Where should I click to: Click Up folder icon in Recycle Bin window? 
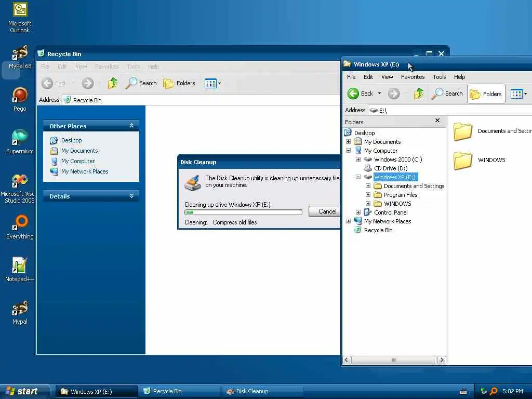113,83
